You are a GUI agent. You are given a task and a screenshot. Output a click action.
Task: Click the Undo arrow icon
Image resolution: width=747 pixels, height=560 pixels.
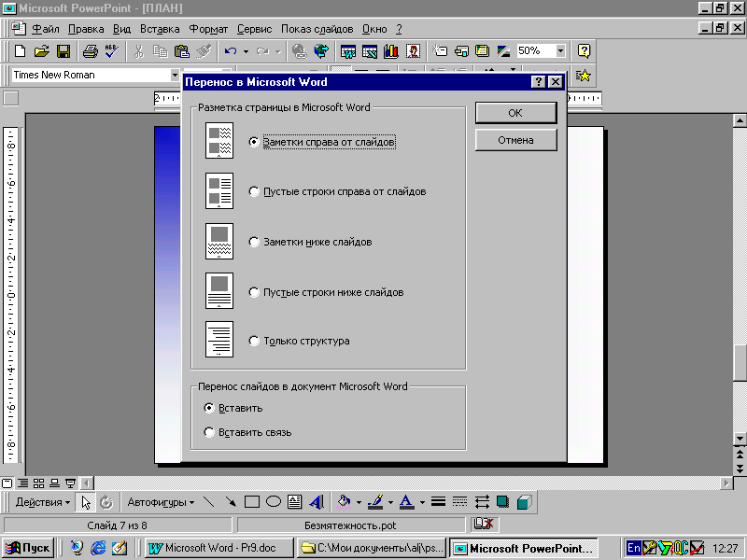point(231,51)
